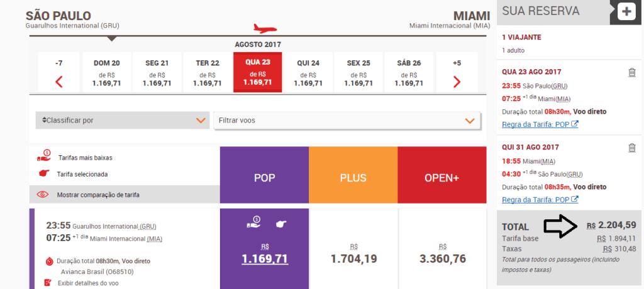Click the +5 days label
The width and height of the screenshot is (644, 289).
coord(457,63)
